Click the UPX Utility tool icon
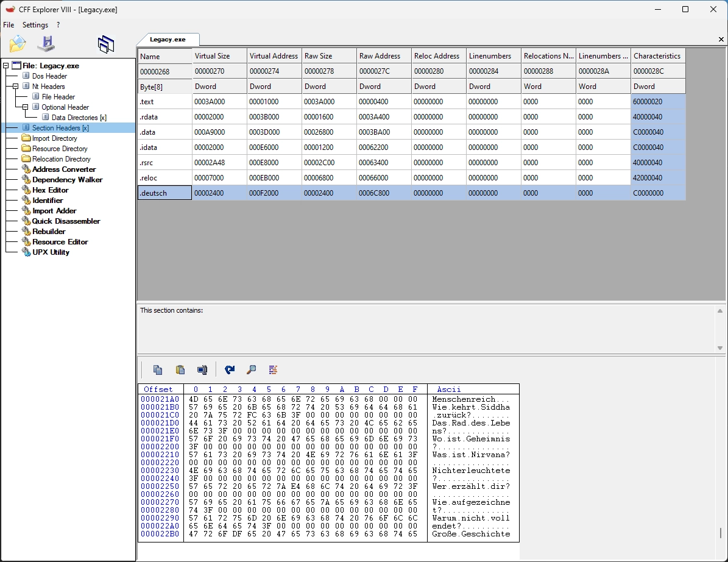Image resolution: width=728 pixels, height=562 pixels. point(26,252)
